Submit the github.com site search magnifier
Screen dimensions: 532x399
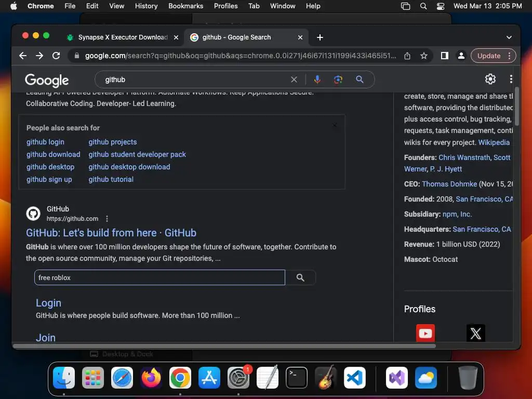[300, 277]
